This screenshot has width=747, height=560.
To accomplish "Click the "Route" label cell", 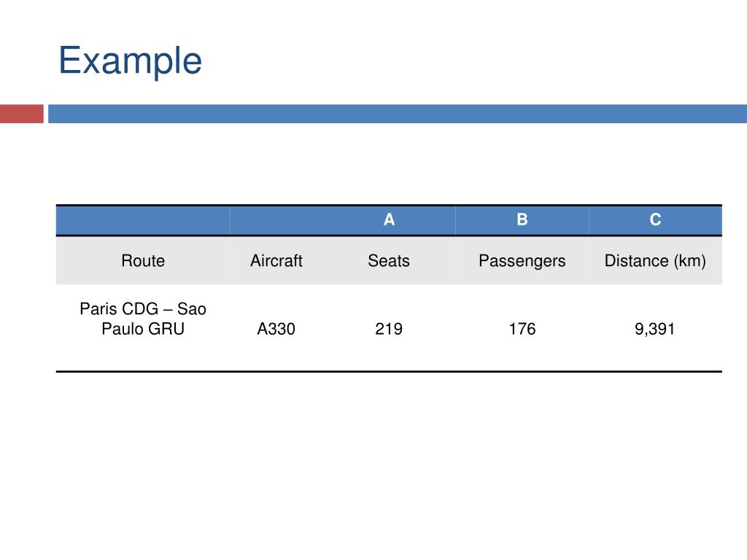I will tap(143, 261).
